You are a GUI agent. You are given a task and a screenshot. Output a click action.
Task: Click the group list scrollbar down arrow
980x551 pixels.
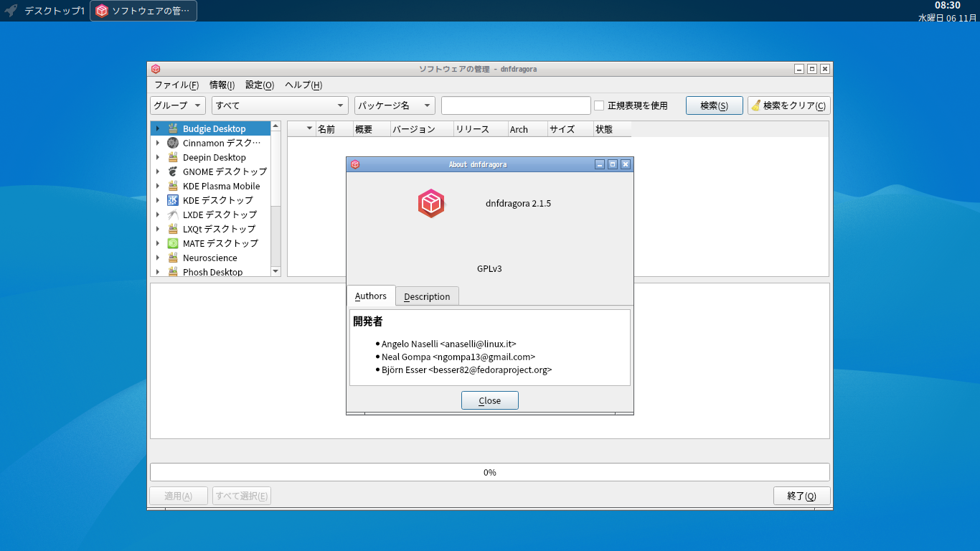(275, 271)
